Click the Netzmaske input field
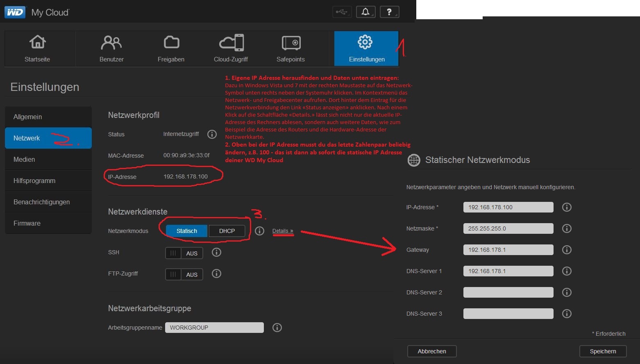The width and height of the screenshot is (640, 364). pos(508,228)
